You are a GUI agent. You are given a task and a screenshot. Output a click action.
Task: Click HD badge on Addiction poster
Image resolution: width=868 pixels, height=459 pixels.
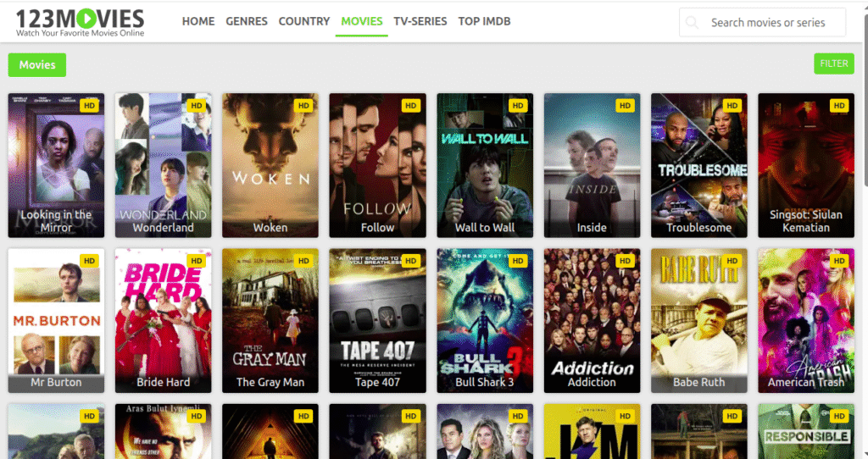(x=625, y=261)
